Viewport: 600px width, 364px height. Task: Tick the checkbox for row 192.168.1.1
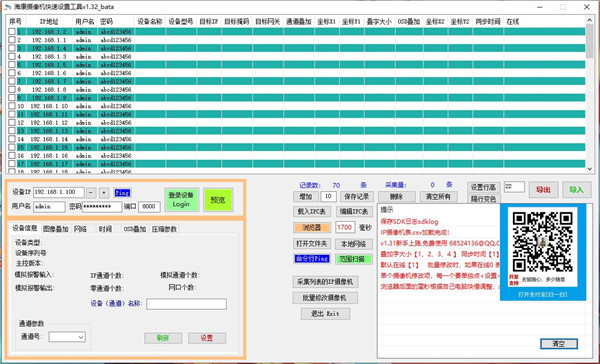pos(12,40)
